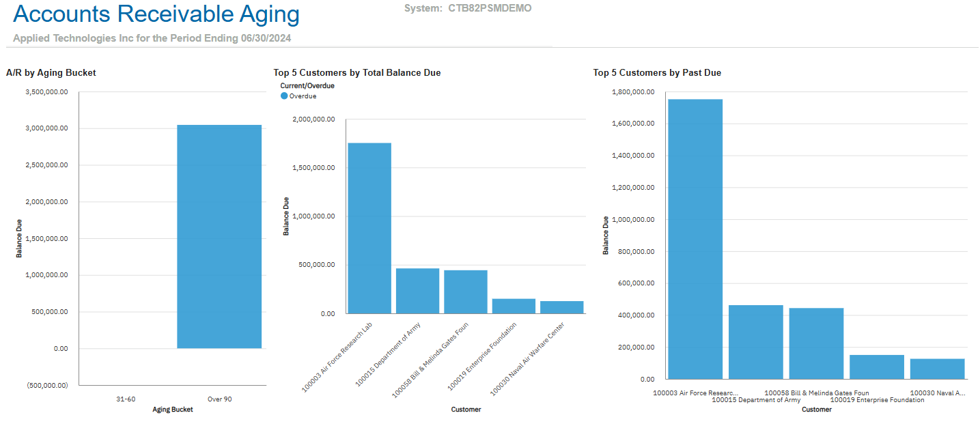
Task: Select Department of Army bar in Total Balance chart
Action: [x=417, y=291]
